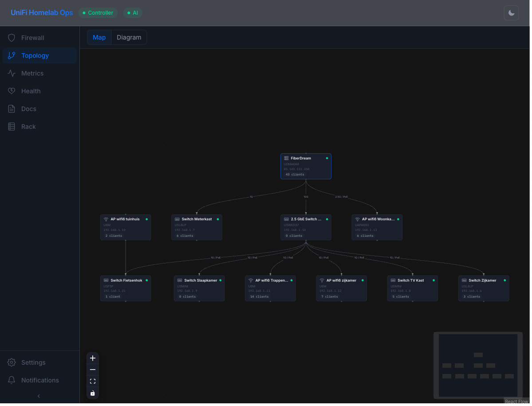The height and width of the screenshot is (406, 532).
Task: Toggle dark mode with moon button
Action: coord(511,13)
